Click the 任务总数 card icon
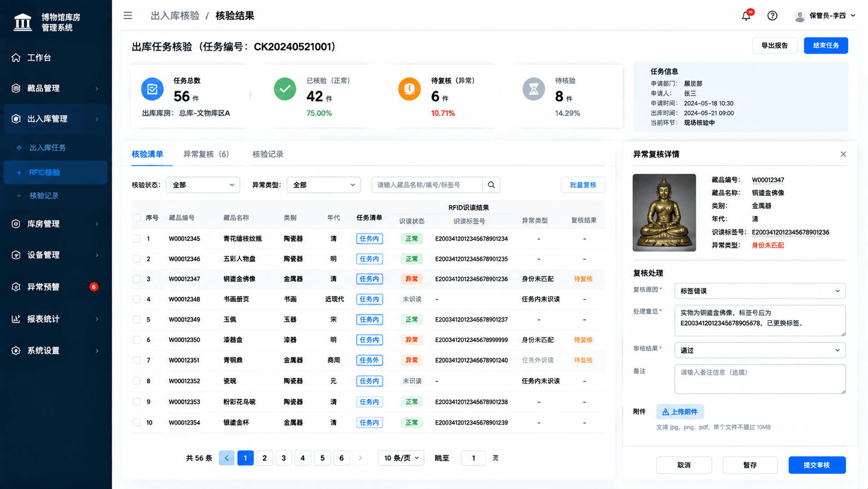Screen dimensions: 868x489 (152, 89)
